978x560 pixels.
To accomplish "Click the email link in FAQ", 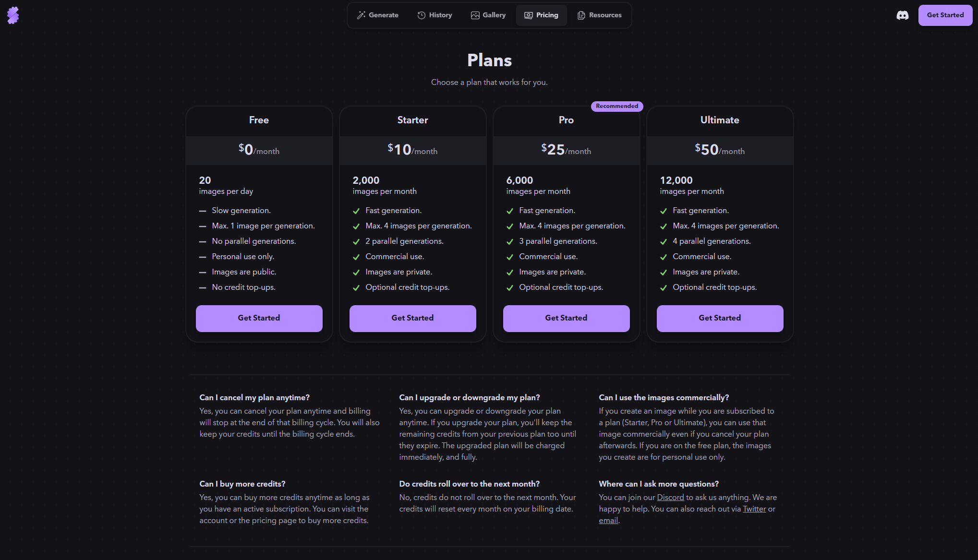I will point(608,521).
